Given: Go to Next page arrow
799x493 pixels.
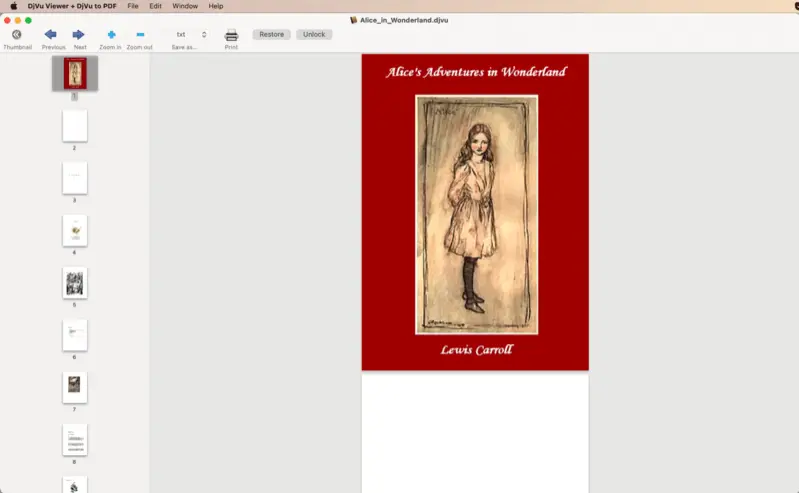Looking at the screenshot, I should (x=78, y=35).
